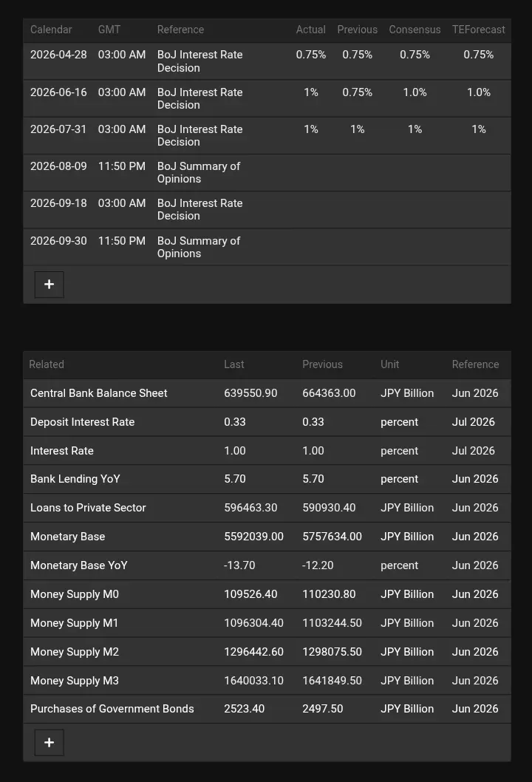The image size is (532, 782).
Task: Open 2026-06-16 BoJ Interest Rate Decision
Action: [200, 99]
